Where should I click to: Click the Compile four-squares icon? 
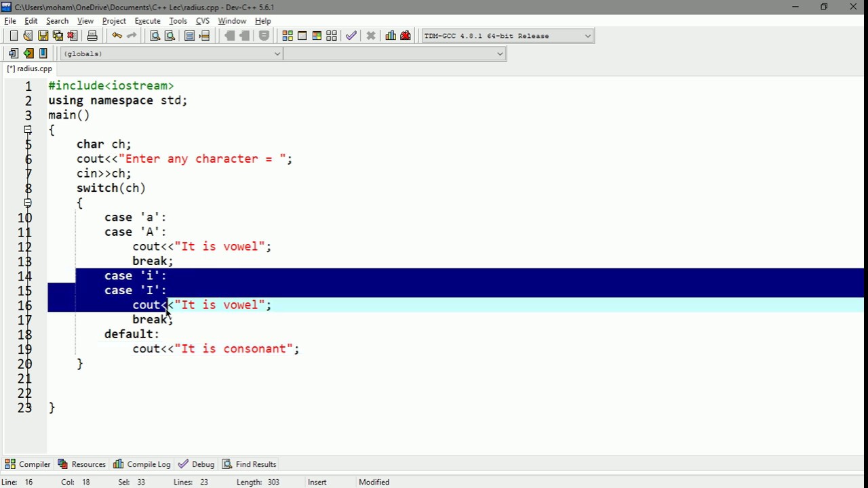pos(288,36)
